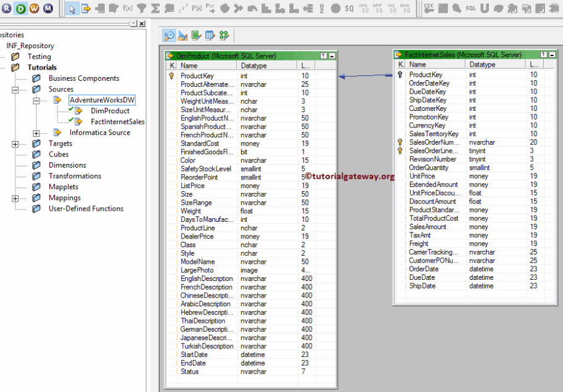Select FactInternetSales in the navigator tree

pyautogui.click(x=117, y=121)
